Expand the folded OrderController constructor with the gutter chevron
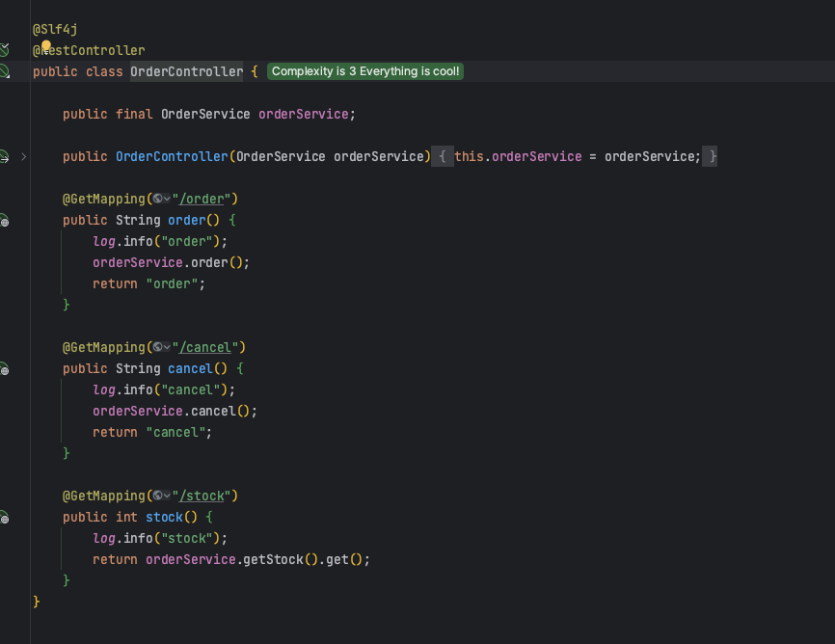 23,156
